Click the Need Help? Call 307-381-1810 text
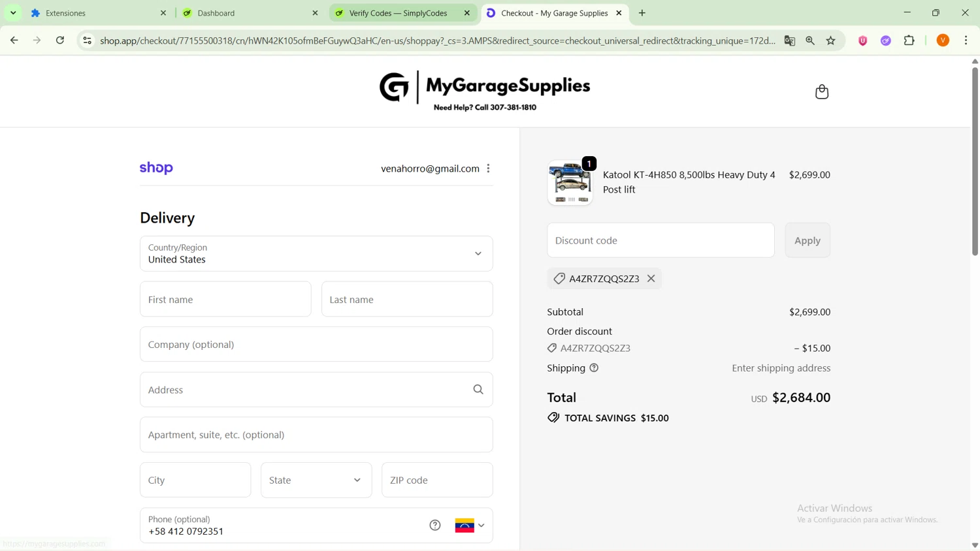 click(x=485, y=108)
